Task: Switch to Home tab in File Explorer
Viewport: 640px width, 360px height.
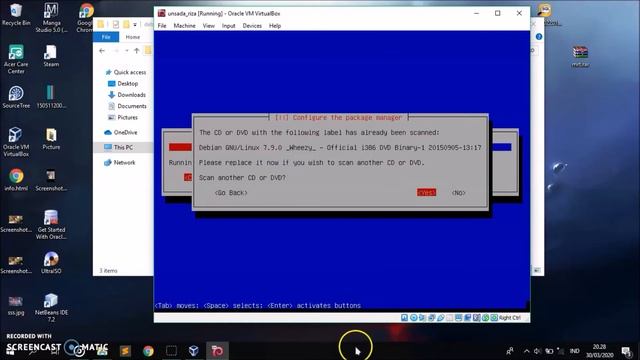Action: click(133, 37)
